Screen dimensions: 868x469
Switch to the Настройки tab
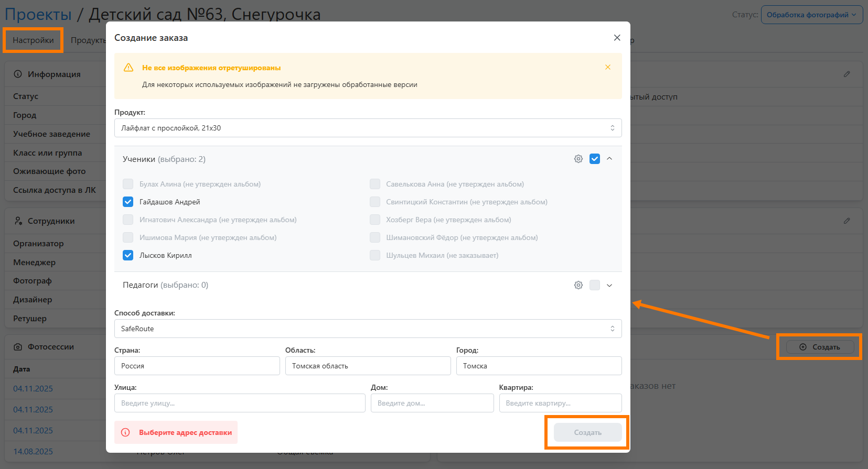pos(33,40)
